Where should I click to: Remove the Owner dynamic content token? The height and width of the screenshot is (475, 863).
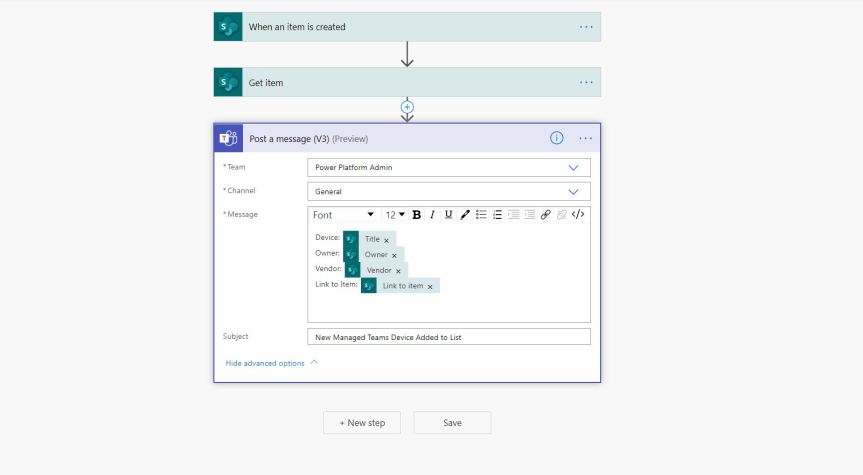click(394, 255)
